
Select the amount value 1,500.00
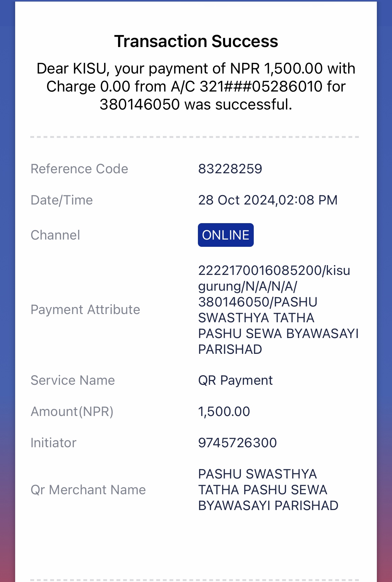point(224,412)
